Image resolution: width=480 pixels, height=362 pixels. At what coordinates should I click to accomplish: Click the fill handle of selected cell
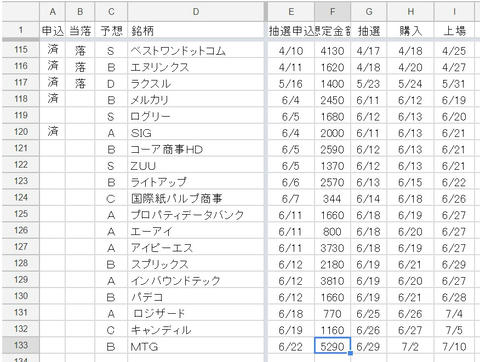(350, 353)
